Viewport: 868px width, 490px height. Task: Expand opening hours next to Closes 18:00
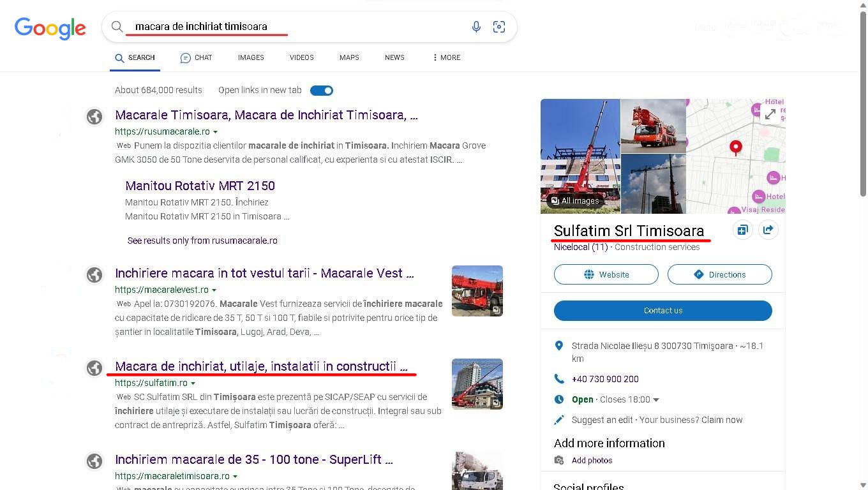click(656, 400)
